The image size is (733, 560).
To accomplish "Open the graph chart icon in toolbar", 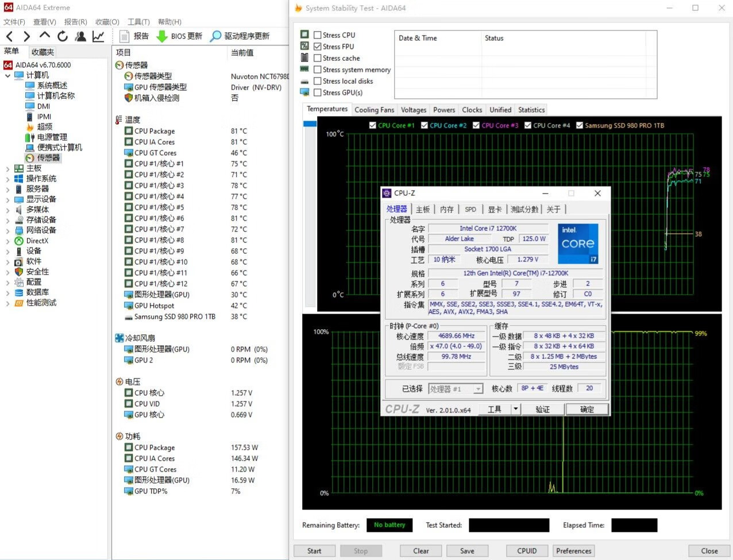I will tap(98, 36).
